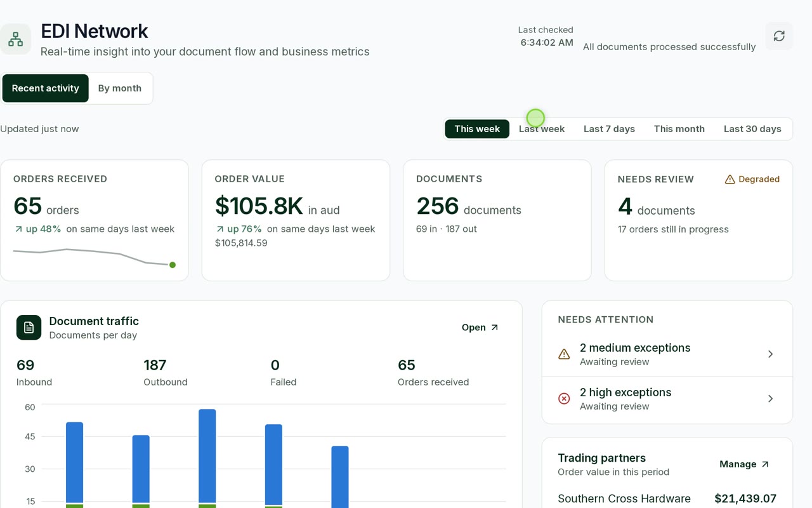Open the 2 high exceptions row
This screenshot has width=812, height=508.
(x=667, y=399)
